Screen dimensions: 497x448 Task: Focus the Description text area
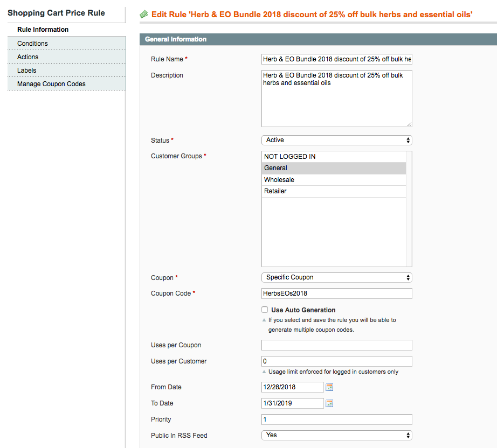coord(336,99)
